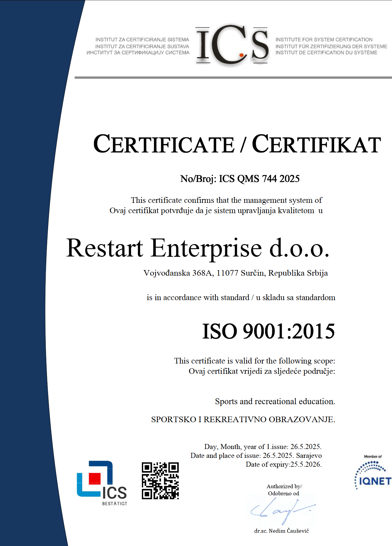Click the QR code
Screen dimensions: 392x546
point(160,481)
